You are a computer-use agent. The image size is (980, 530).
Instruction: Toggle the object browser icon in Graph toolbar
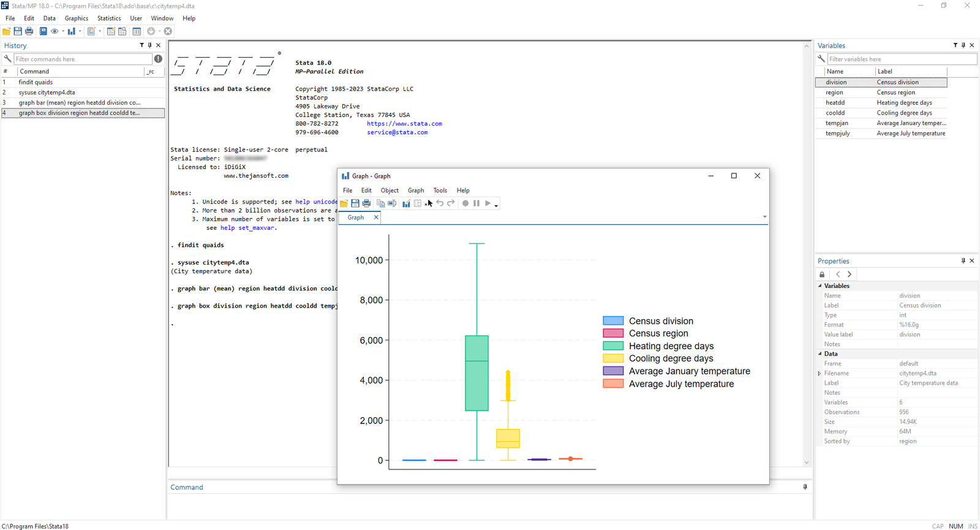[x=418, y=203]
